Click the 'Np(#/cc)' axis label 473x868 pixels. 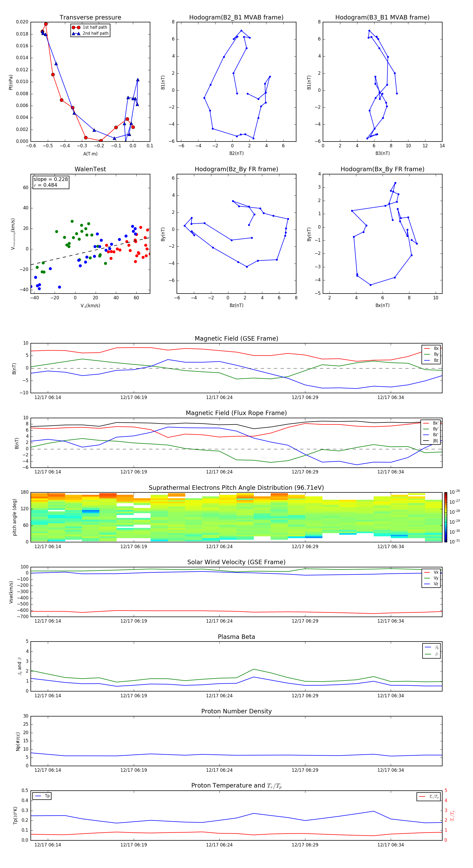tap(18, 741)
